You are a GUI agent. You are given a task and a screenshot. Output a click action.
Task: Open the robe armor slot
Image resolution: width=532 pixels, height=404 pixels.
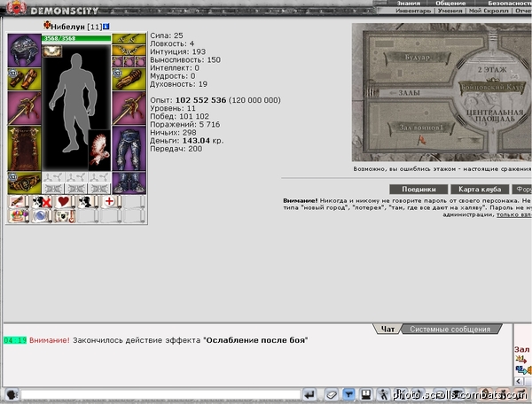25,149
